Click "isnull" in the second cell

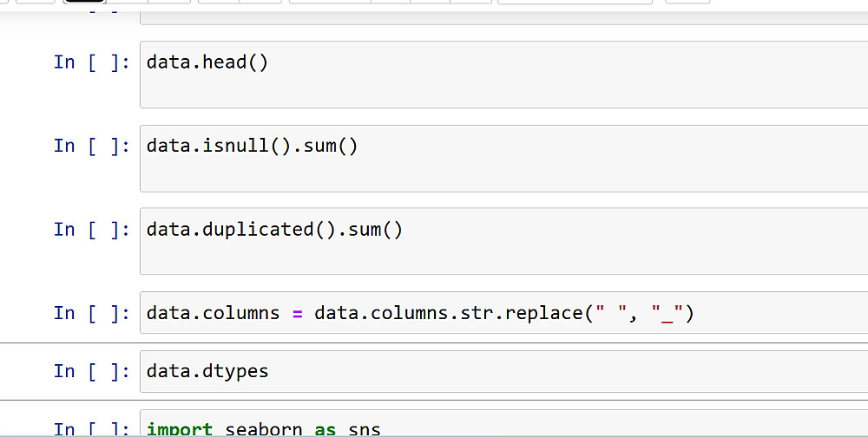[x=236, y=146]
